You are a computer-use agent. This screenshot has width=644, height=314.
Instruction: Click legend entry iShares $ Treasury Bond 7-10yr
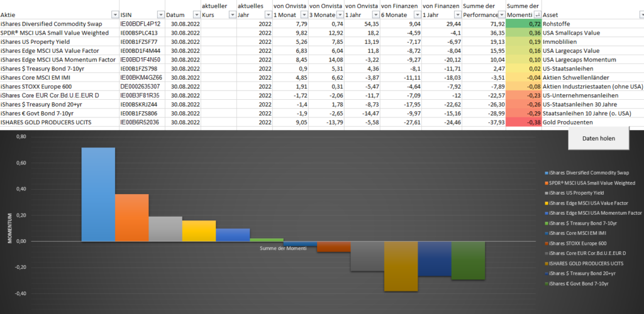(582, 223)
